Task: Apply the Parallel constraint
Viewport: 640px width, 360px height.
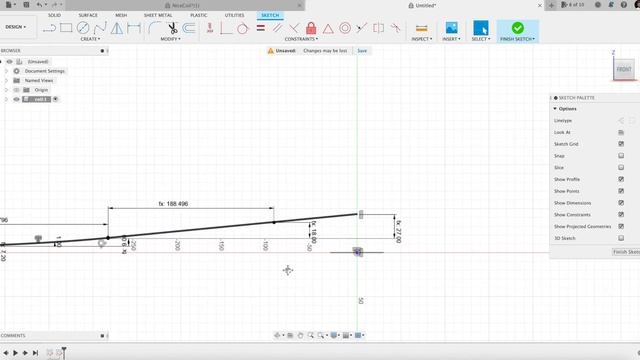Action: (277, 28)
